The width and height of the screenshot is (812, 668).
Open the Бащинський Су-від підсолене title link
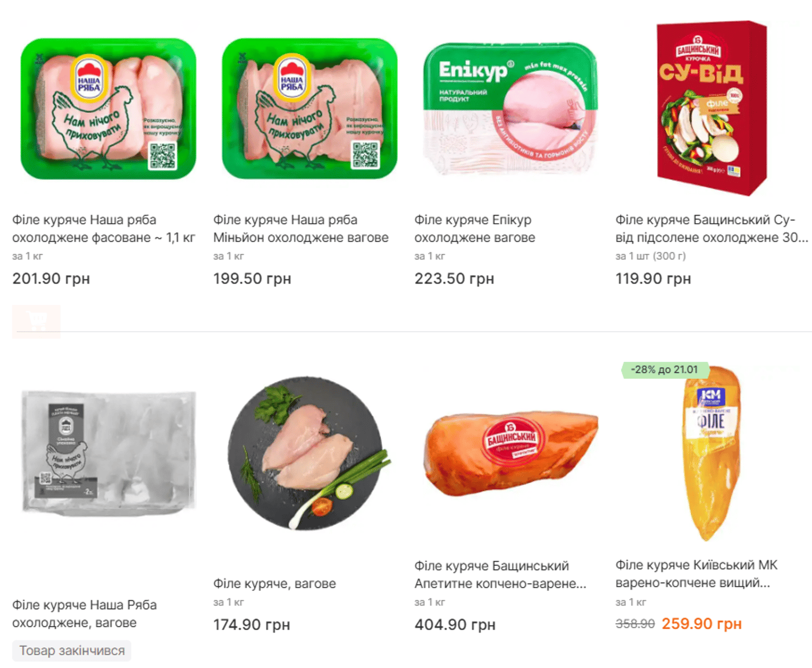click(x=712, y=228)
